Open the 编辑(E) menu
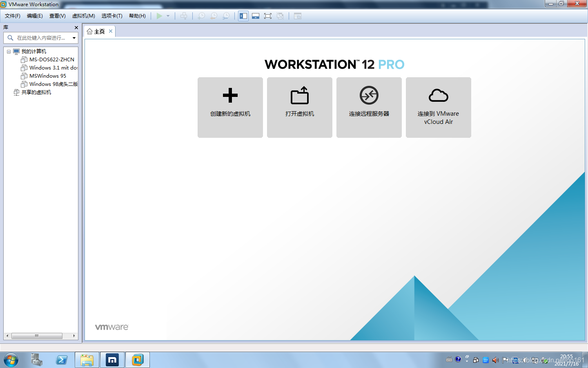 (x=35, y=16)
